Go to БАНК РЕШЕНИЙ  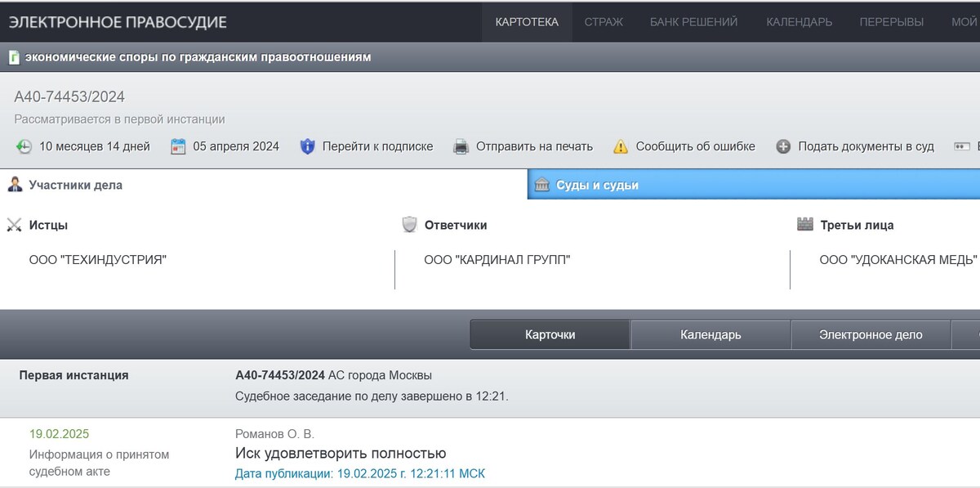tap(693, 22)
